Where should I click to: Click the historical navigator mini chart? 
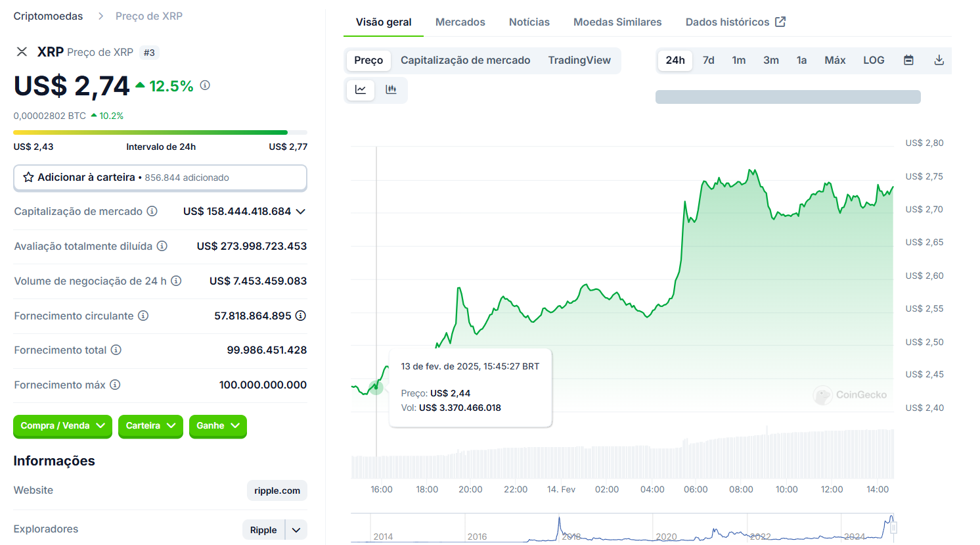click(x=622, y=528)
